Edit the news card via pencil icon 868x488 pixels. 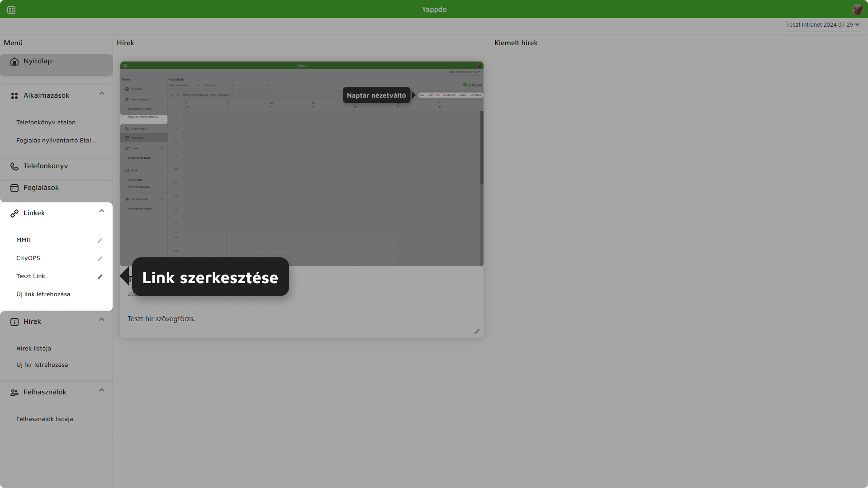477,332
